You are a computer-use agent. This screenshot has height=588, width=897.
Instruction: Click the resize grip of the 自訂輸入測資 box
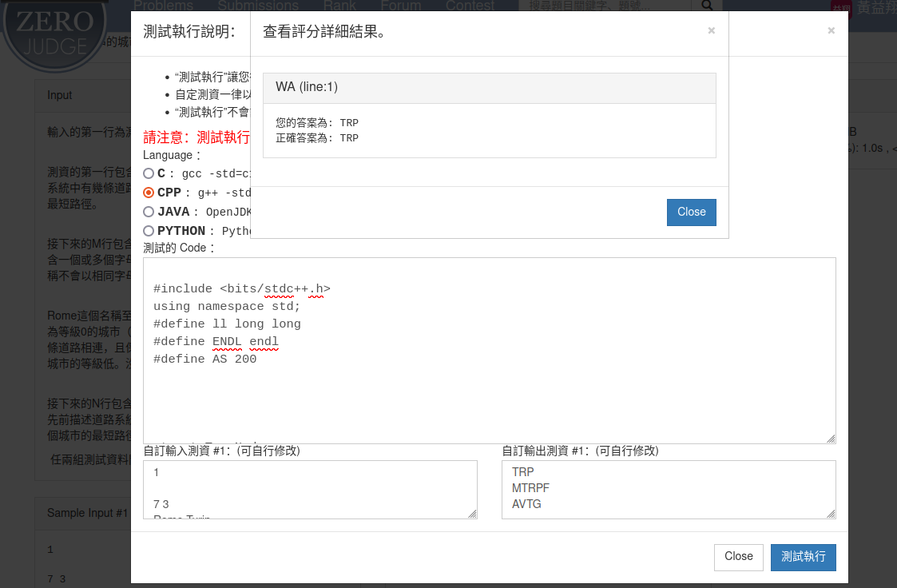472,514
